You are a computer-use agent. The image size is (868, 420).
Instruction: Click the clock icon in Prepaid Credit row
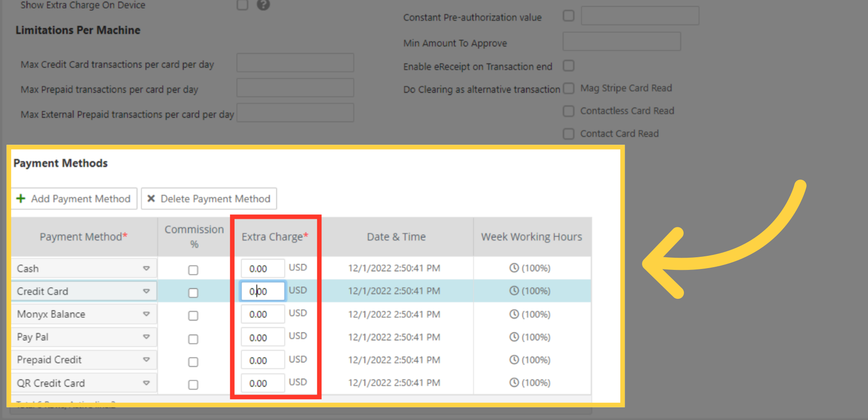coord(514,360)
